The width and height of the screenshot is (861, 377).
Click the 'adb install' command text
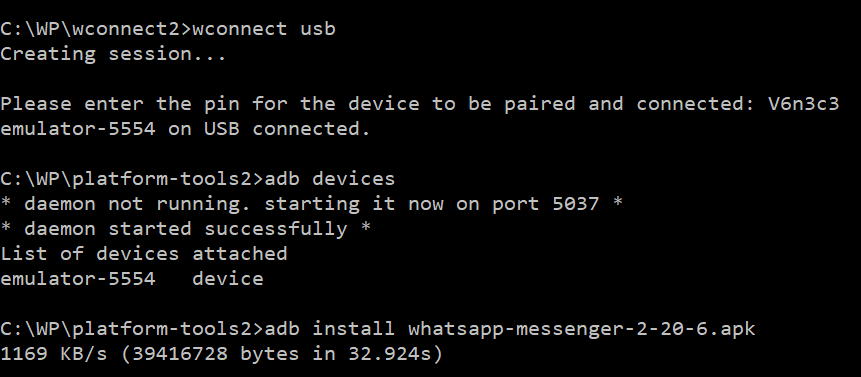click(329, 329)
